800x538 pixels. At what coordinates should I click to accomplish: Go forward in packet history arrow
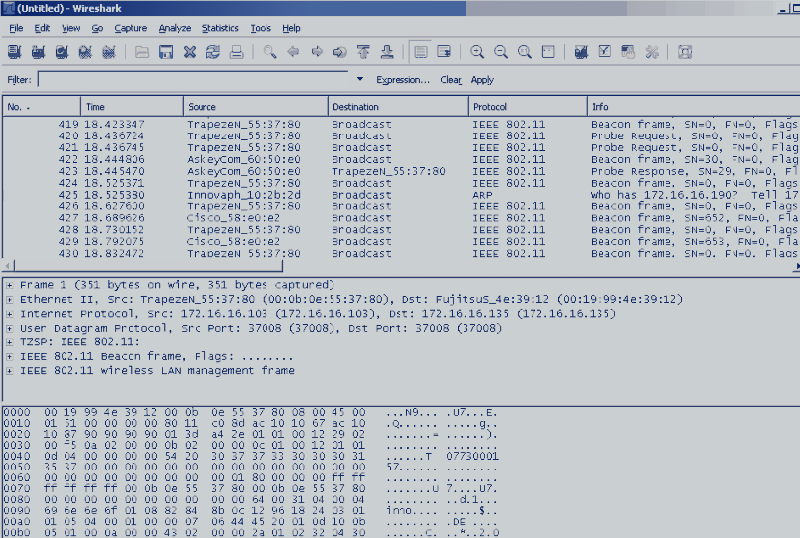point(317,52)
